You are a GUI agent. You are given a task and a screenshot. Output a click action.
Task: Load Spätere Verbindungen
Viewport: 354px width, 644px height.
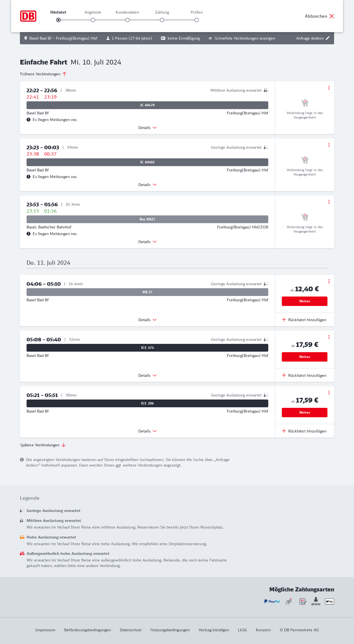[43, 445]
